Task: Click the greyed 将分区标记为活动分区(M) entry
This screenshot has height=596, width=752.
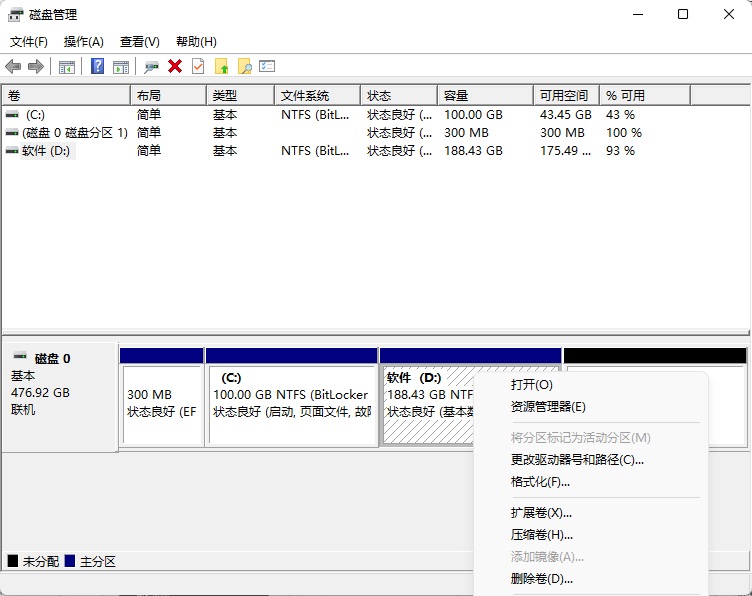Action: coord(580,437)
